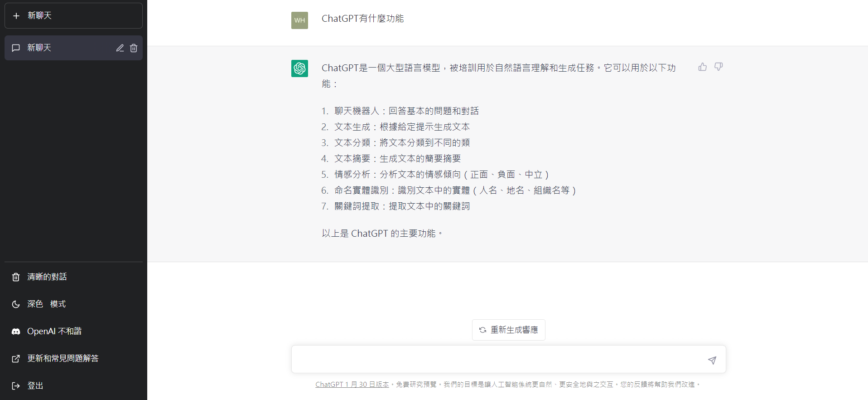Viewport: 868px width, 400px height.
Task: Open 更新和常見問題解答 entry
Action: pyautogui.click(x=73, y=358)
